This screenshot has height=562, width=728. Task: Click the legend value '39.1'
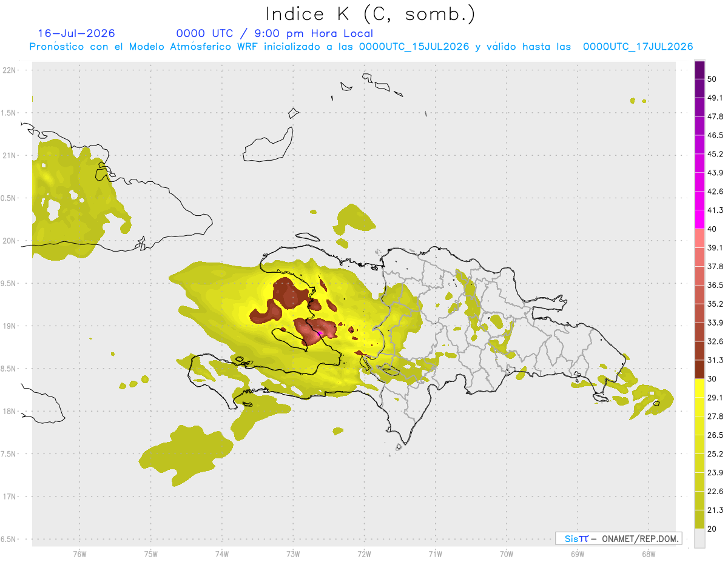point(715,248)
